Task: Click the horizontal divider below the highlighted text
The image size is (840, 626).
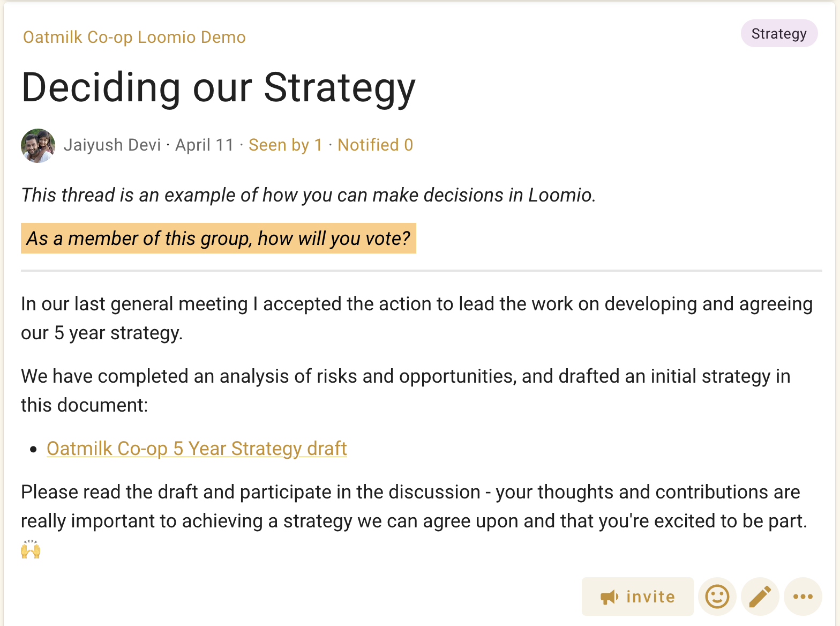Action: 421,271
